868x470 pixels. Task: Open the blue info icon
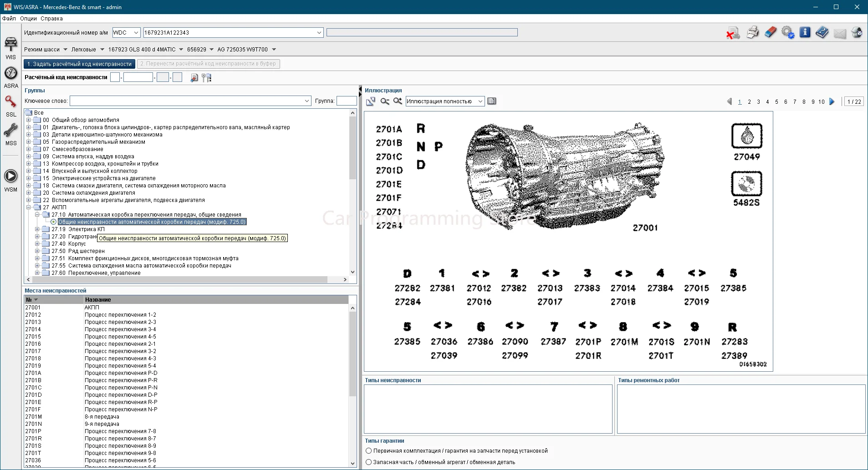[x=805, y=33]
